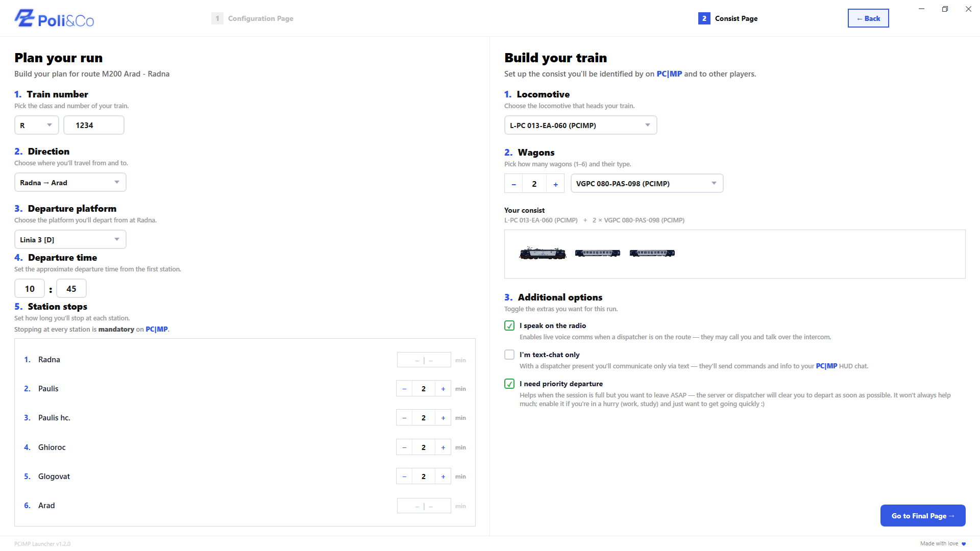Click the 'Your consist' summary text line
The height and width of the screenshot is (551, 980).
(595, 220)
